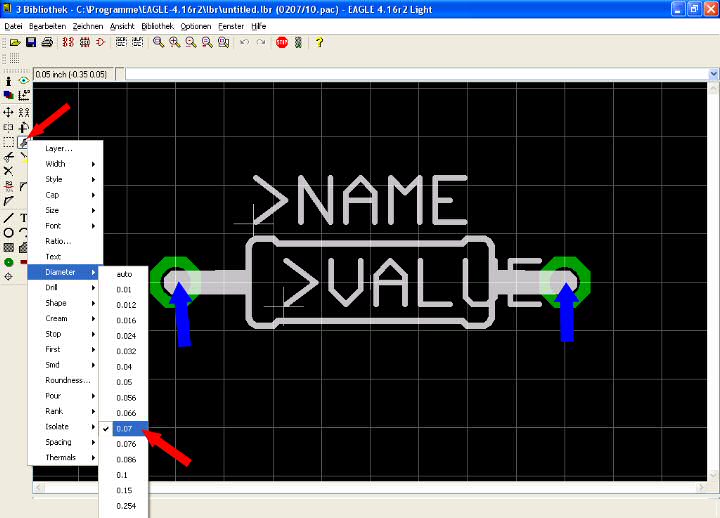The height and width of the screenshot is (518, 720).
Task: Choose auto diameter option
Action: pyautogui.click(x=125, y=273)
